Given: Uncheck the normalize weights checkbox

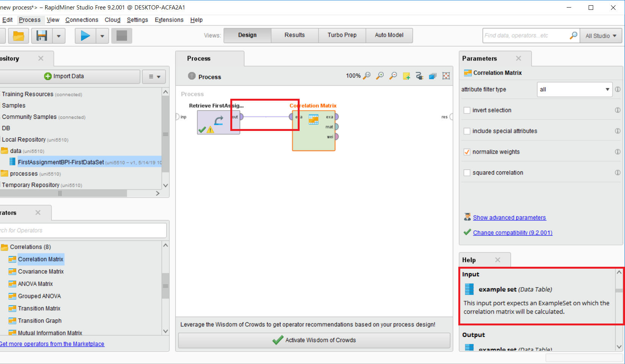Looking at the screenshot, I should click(467, 152).
